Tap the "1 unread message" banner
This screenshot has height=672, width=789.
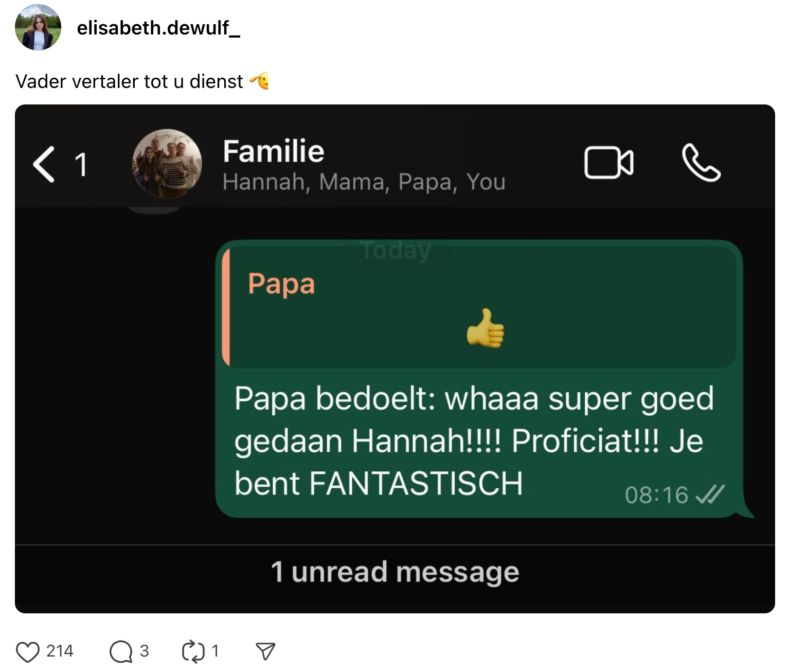394,572
